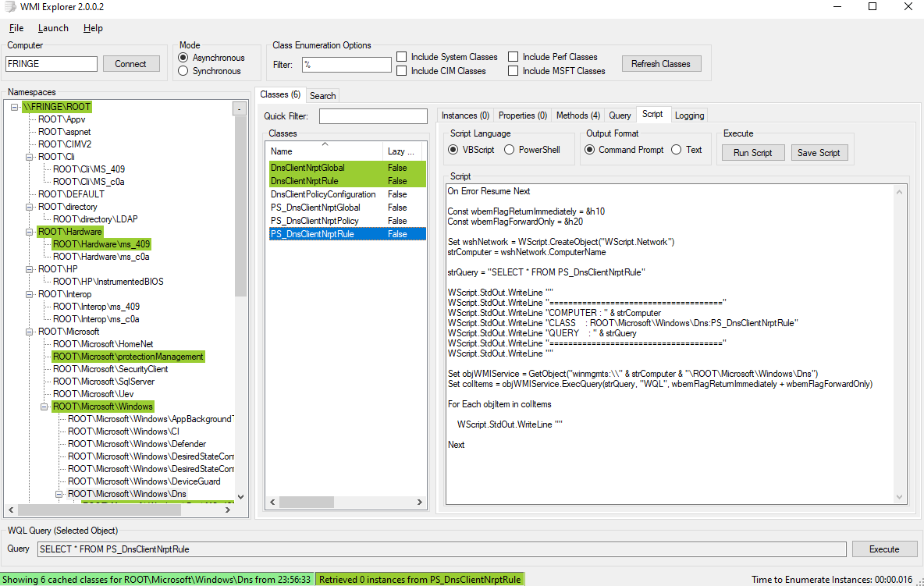
Task: Select ROOT\Hardware\ms_409 namespace
Action: point(101,244)
